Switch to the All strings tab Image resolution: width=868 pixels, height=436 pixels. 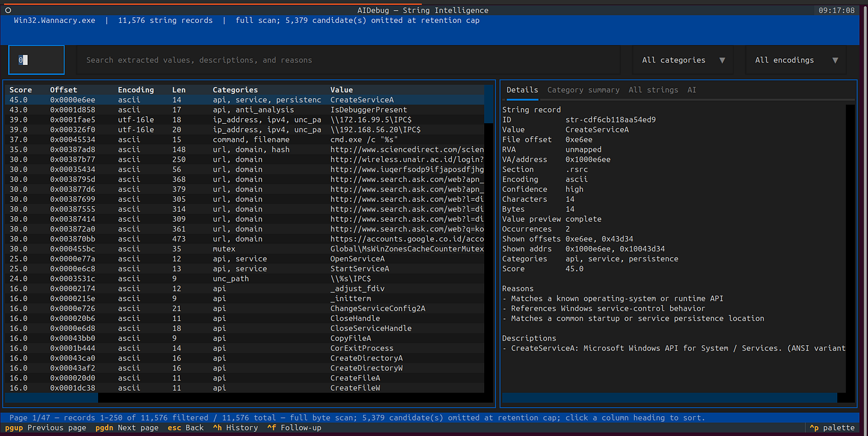click(x=653, y=90)
